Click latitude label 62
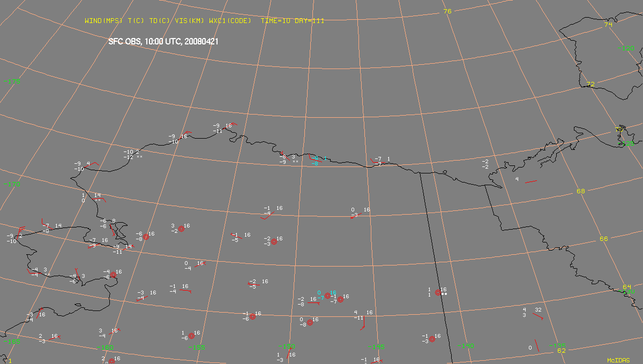Viewport: 643px width, 364px height. point(561,351)
